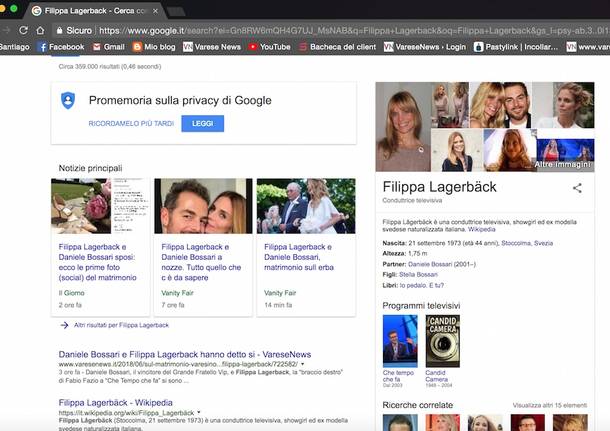This screenshot has height=431, width=610.
Task: Open Vanity Fair article 'a nozze' news
Action: pos(201,262)
